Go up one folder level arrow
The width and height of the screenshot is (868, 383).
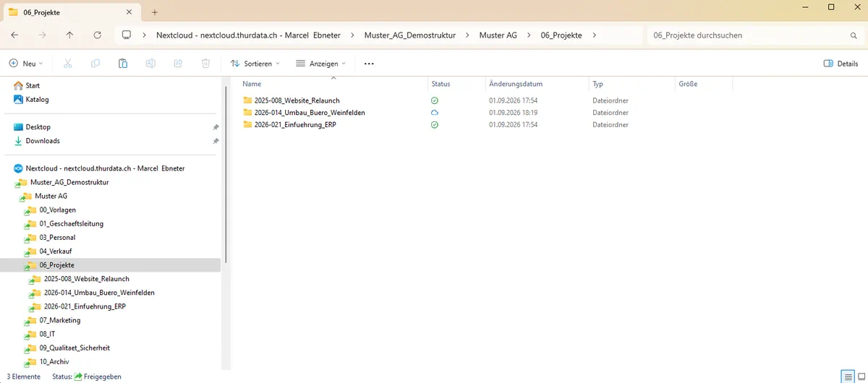[69, 35]
